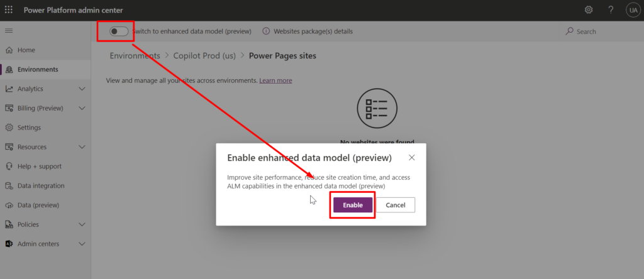Close the Enable enhanced data model dialog
The width and height of the screenshot is (644, 279).
412,158
